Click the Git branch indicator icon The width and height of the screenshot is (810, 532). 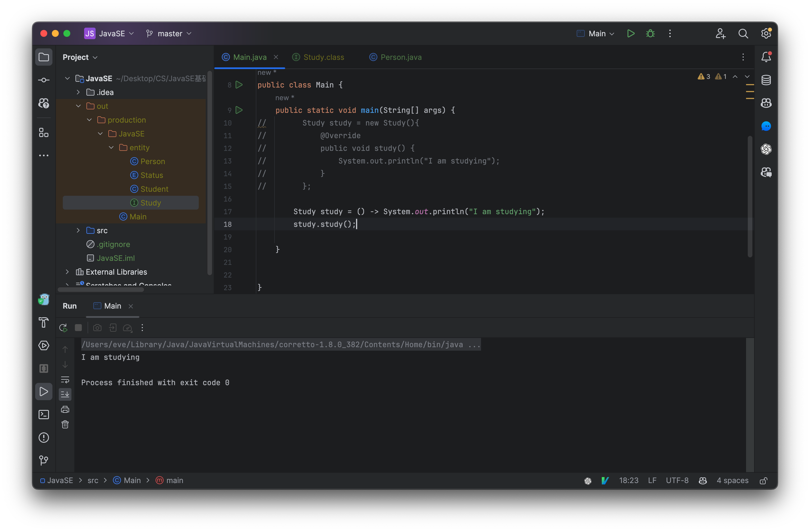(x=150, y=33)
